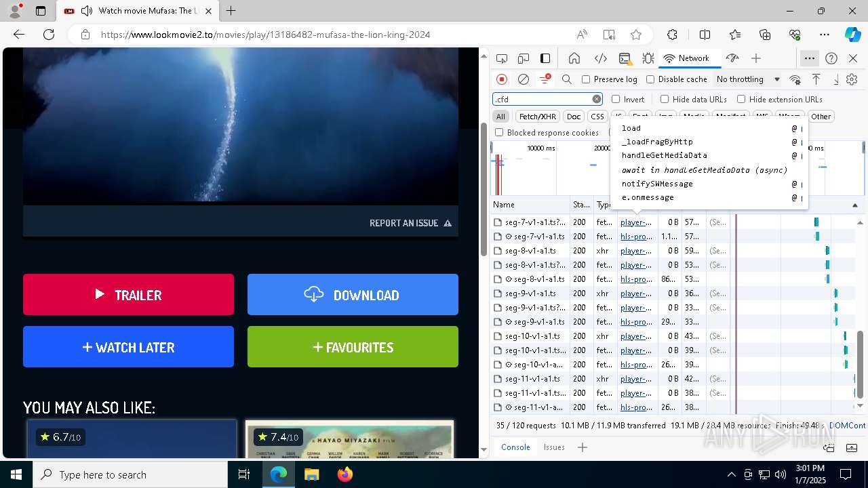Click the network requests vertical scrollbar thumb
Viewport: 868px width, 488px height.
point(860,365)
